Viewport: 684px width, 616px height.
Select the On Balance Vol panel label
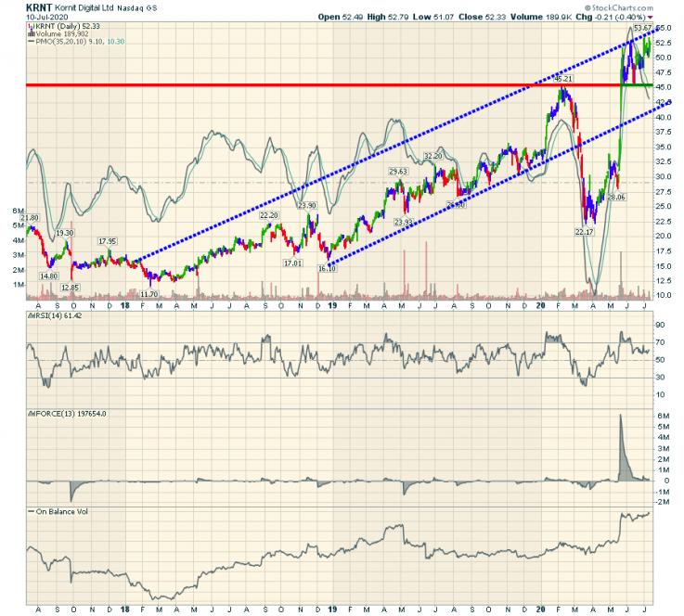tap(58, 512)
